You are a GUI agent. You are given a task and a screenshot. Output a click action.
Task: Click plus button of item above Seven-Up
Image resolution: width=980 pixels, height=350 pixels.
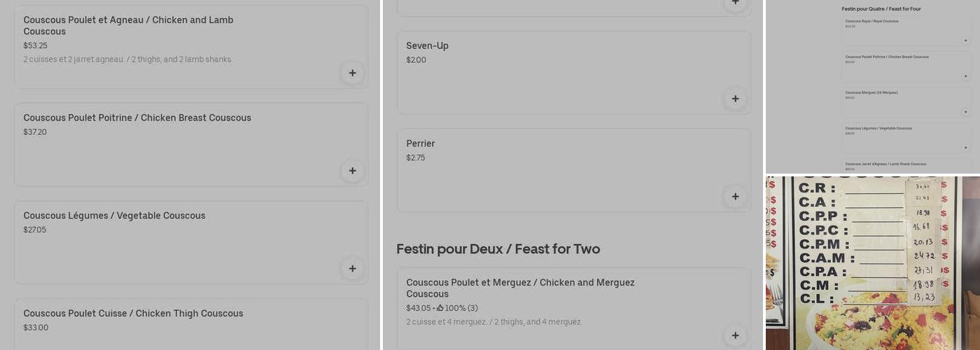[735, 3]
